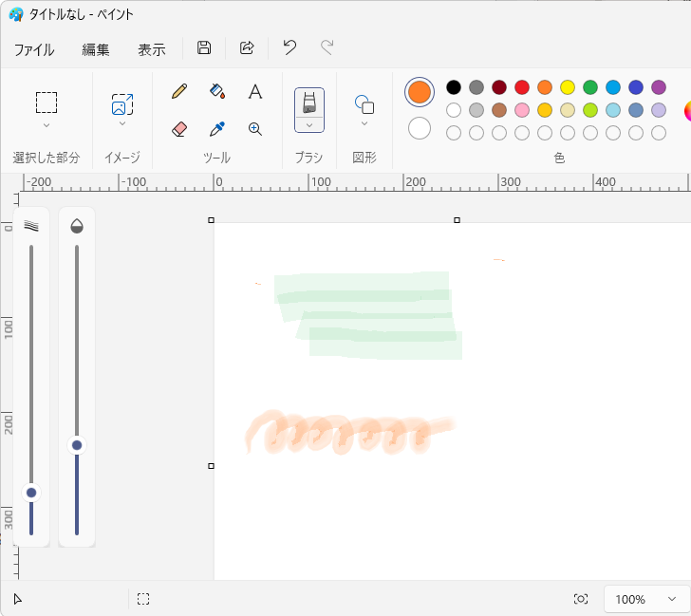
Task: Open the ファイル menu
Action: (x=34, y=49)
